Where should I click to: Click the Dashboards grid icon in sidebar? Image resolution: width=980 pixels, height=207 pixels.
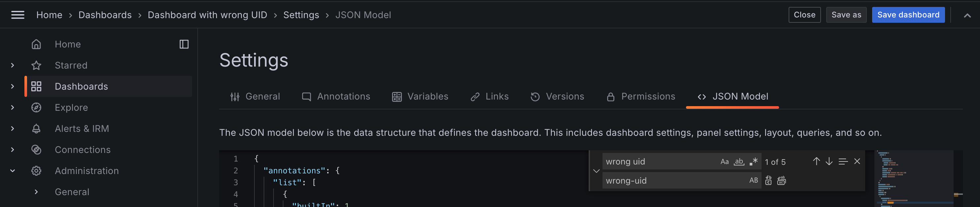tap(37, 86)
